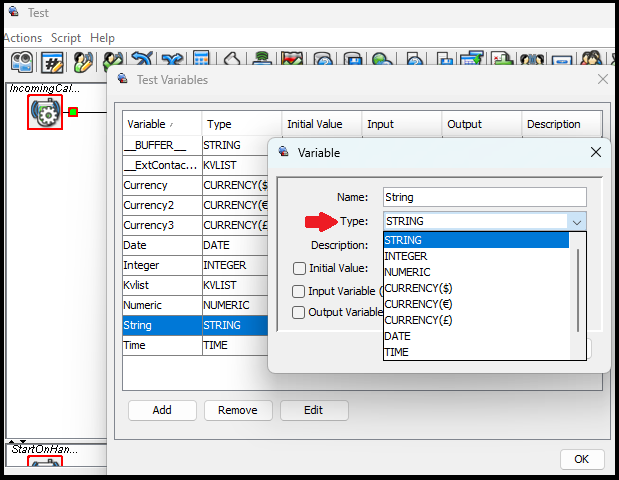Select the Currency2 variable row
Screen dimensions: 619x480
coord(195,205)
